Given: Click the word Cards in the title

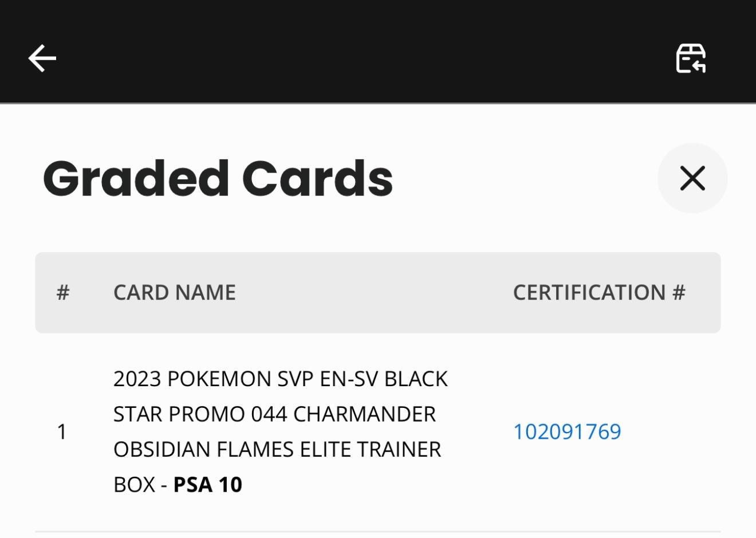Looking at the screenshot, I should click(x=317, y=178).
